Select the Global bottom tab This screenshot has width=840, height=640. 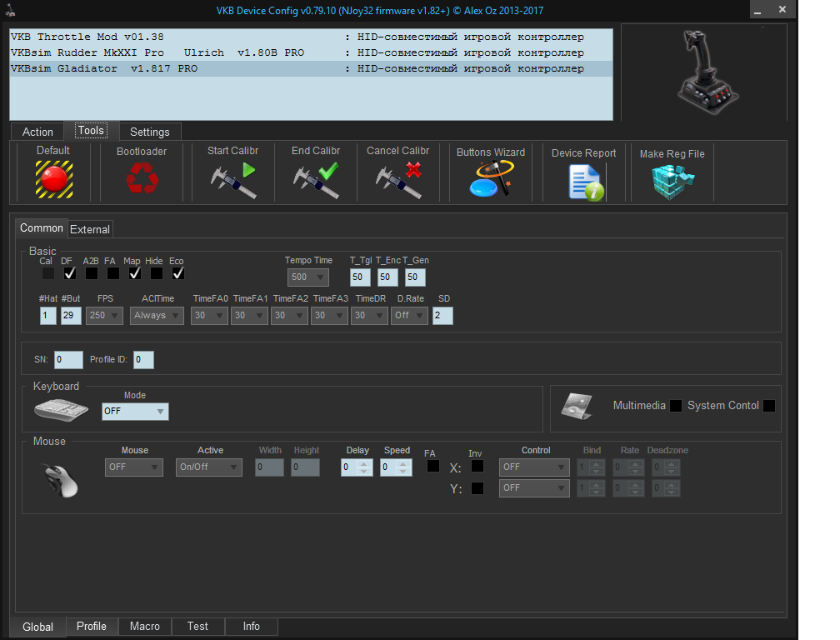(37, 627)
